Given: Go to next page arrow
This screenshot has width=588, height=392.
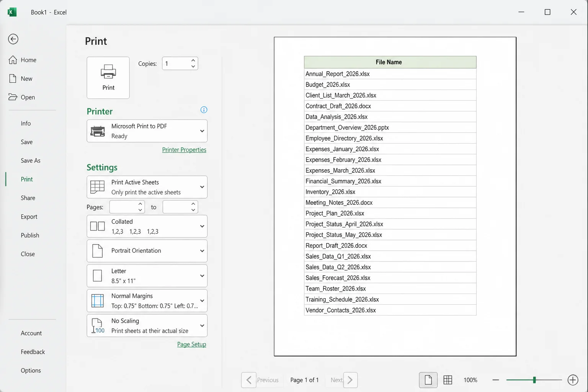Looking at the screenshot, I should pos(350,380).
